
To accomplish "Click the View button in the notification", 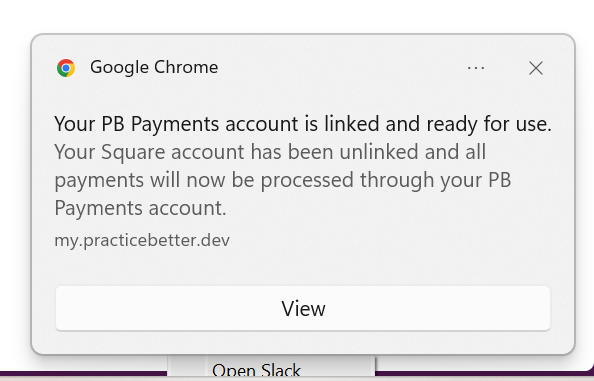I will [303, 308].
